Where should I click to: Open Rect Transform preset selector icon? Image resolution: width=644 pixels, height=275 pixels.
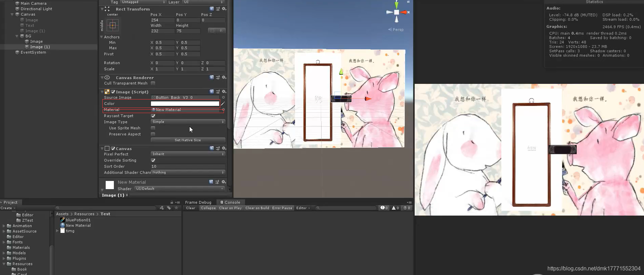[x=217, y=9]
